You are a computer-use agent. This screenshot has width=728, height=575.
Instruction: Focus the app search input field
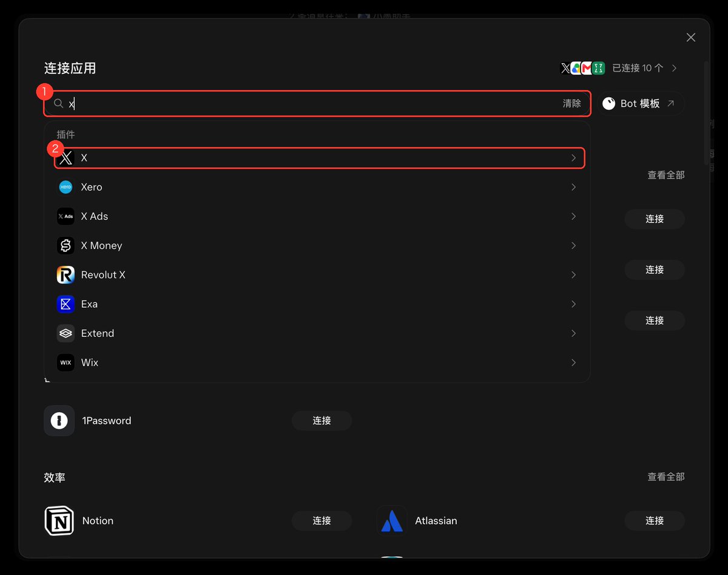tap(317, 104)
